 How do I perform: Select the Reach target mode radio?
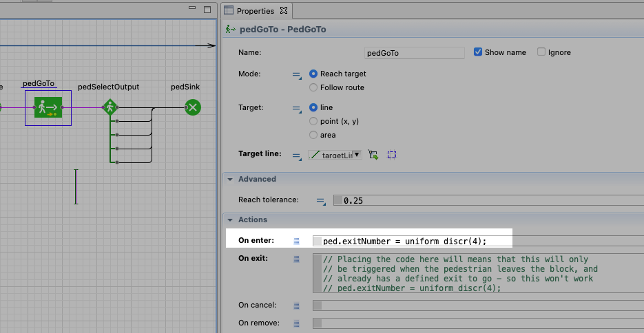click(313, 74)
